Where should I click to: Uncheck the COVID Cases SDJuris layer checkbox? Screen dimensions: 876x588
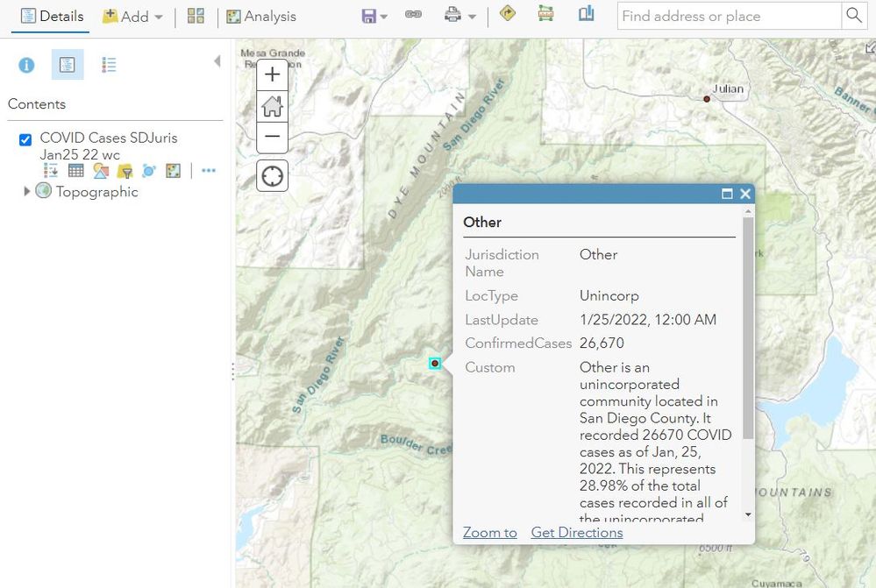(25, 139)
